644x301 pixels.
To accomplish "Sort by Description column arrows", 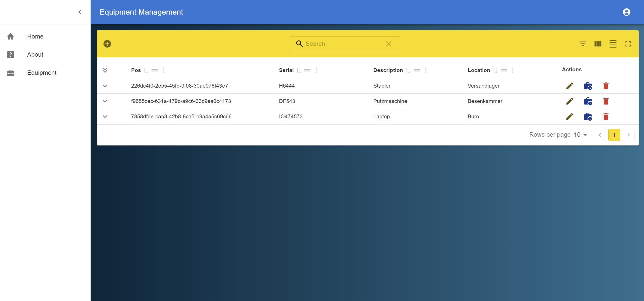I will pyautogui.click(x=408, y=70).
